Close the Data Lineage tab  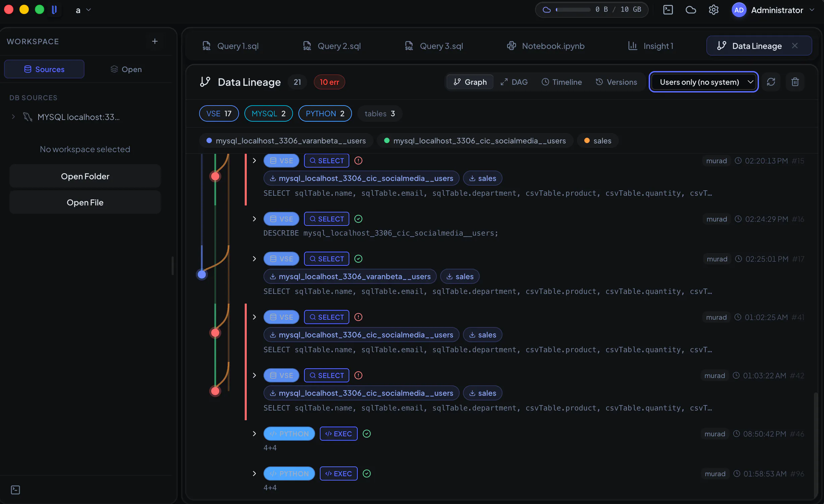point(794,46)
